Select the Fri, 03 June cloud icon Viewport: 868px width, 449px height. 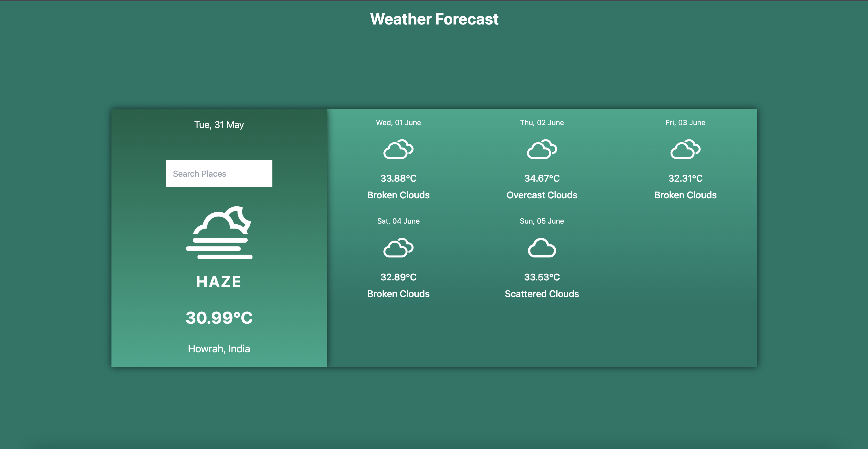[685, 149]
